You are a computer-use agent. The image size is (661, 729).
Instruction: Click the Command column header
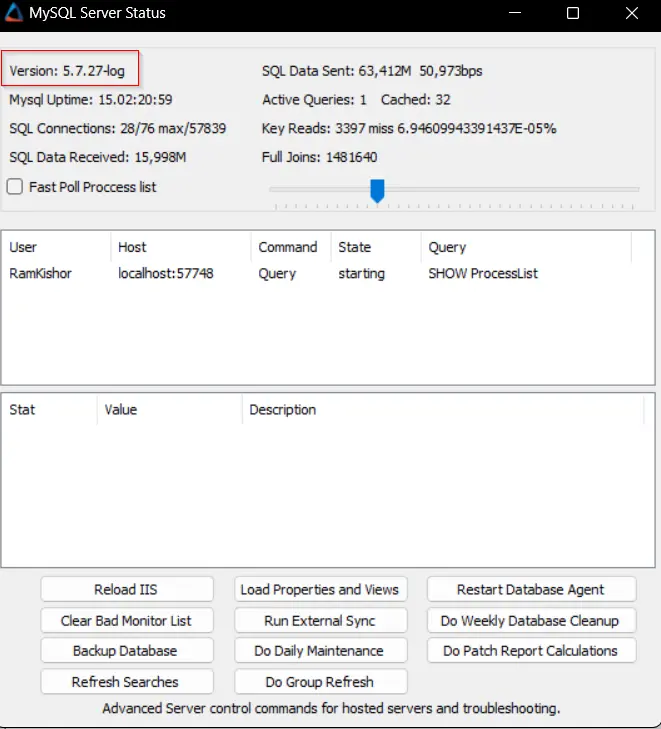[x=291, y=247]
